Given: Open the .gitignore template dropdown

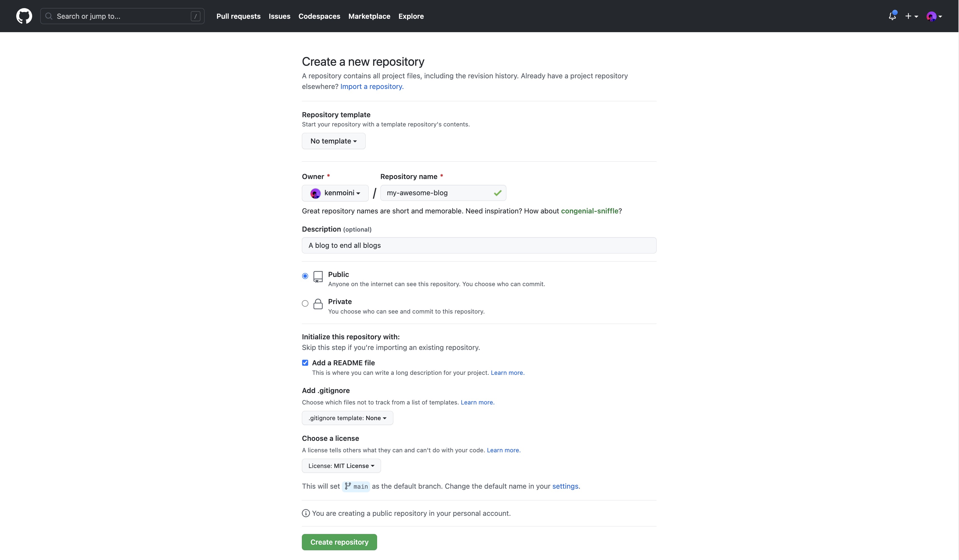Looking at the screenshot, I should 347,418.
